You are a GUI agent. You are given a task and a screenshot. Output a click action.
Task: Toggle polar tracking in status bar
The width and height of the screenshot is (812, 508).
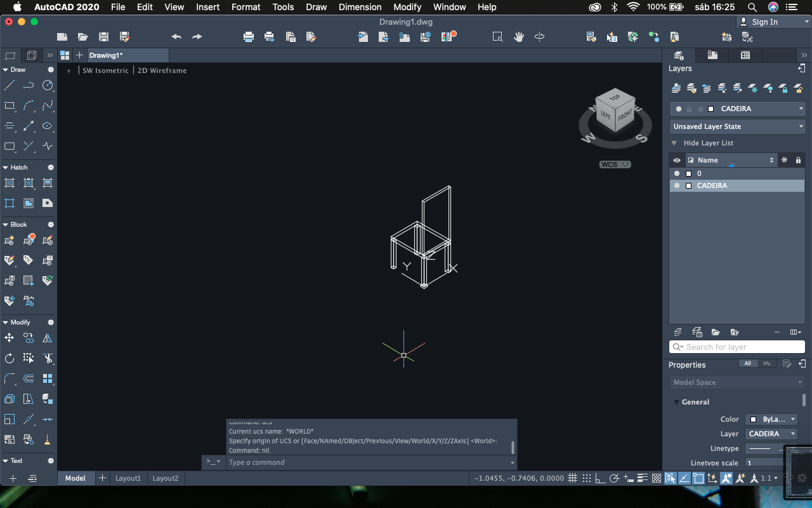point(614,478)
